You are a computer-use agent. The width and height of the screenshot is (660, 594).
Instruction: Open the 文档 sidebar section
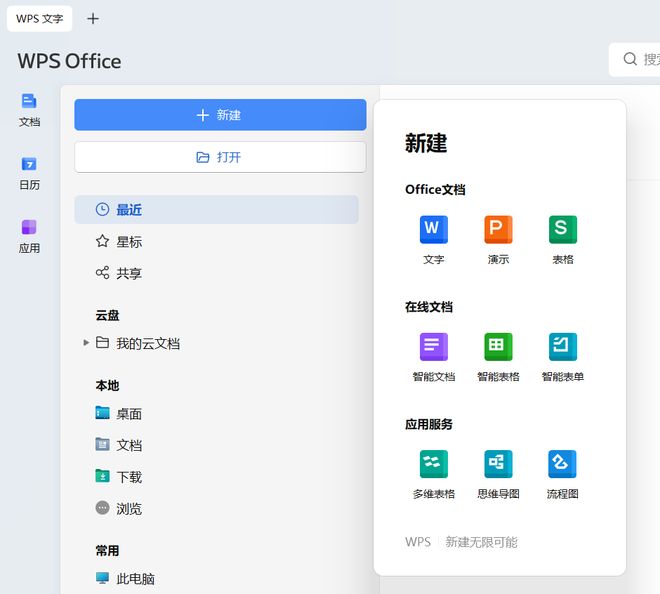[29, 110]
